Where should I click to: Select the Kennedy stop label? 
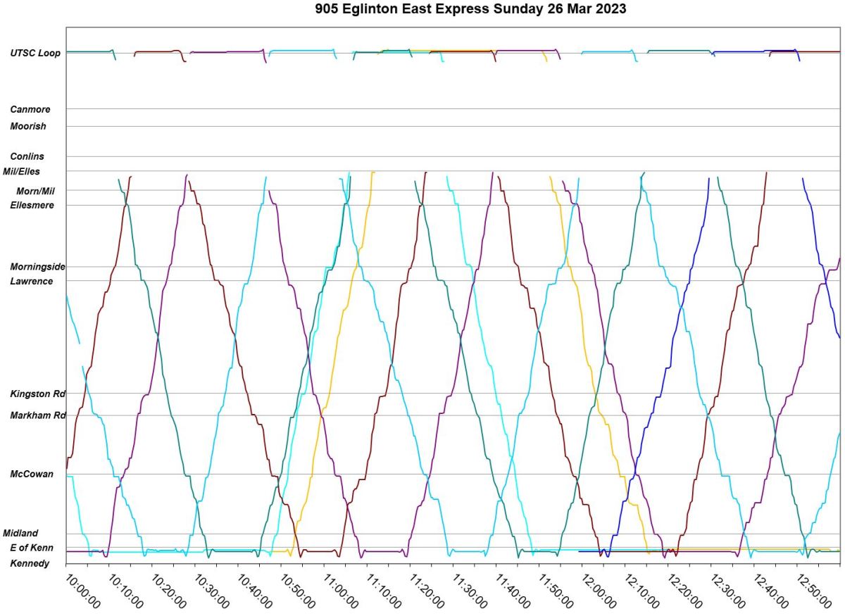coord(30,563)
